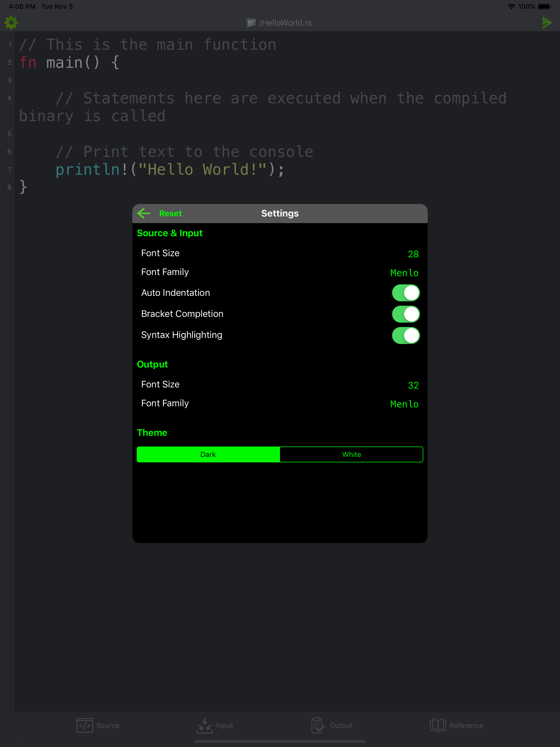Open the folder icon beside HelloWorld.rs

point(251,23)
